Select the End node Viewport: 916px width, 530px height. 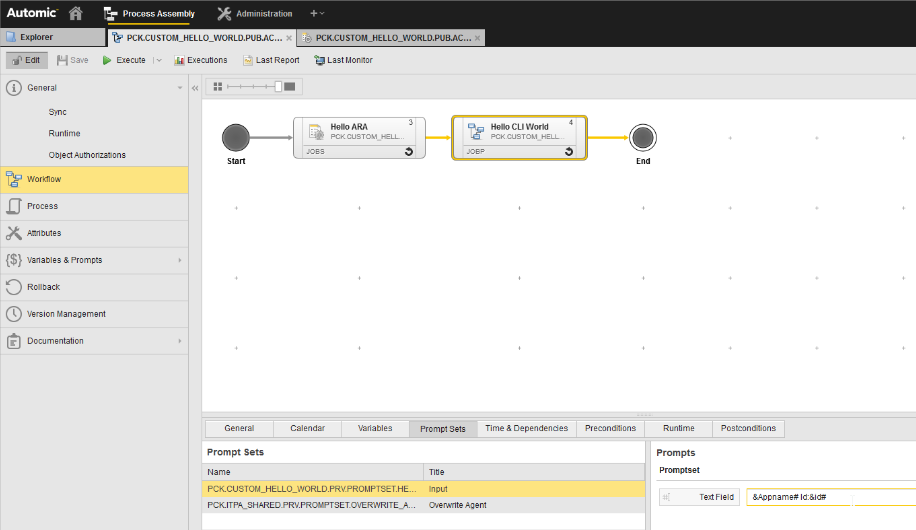pos(643,138)
